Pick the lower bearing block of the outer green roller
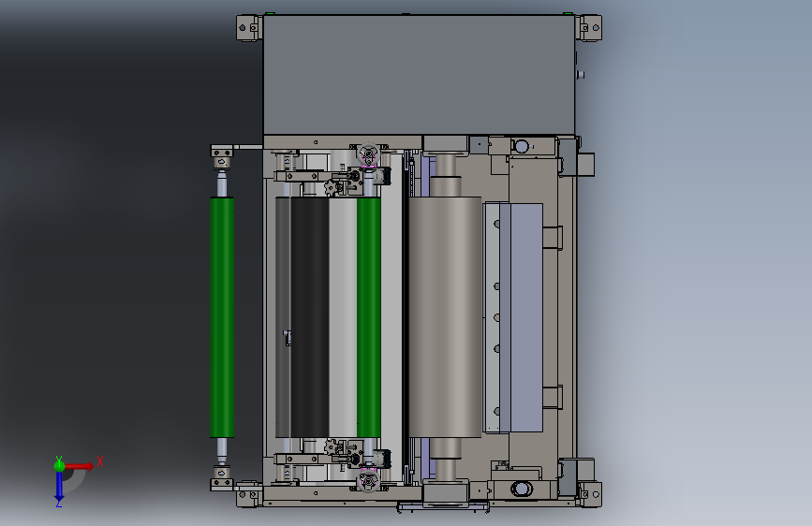812x526 pixels. pos(222,478)
